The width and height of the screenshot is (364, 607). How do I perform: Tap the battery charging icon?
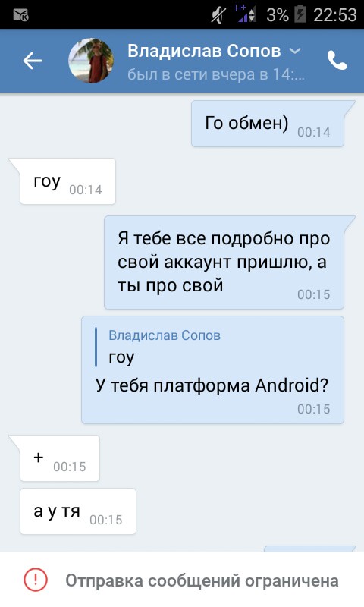300,14
